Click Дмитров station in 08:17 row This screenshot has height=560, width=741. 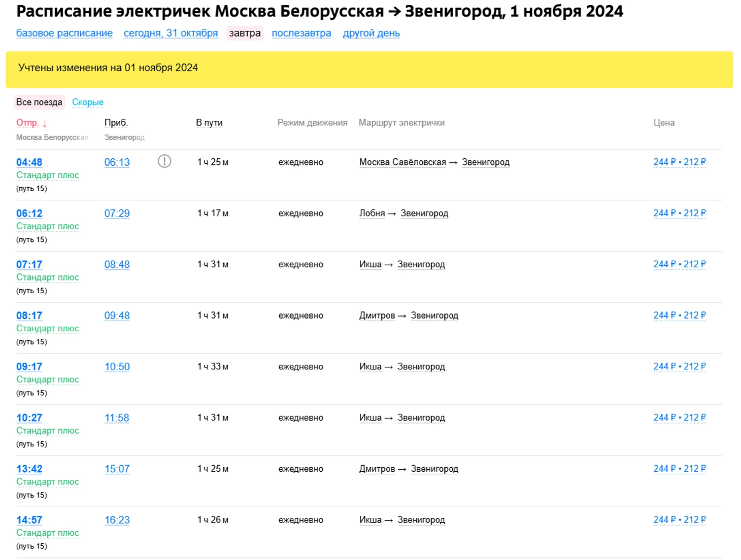coord(377,316)
